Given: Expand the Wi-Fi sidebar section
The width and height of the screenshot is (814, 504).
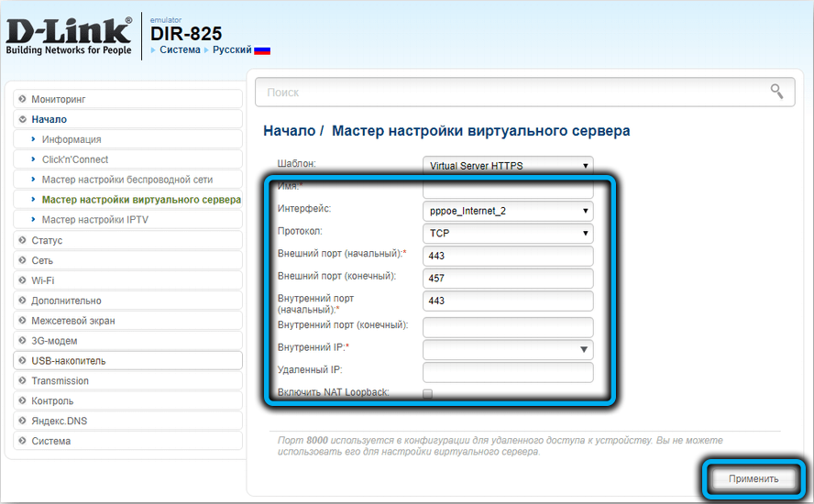Looking at the screenshot, I should [x=43, y=280].
